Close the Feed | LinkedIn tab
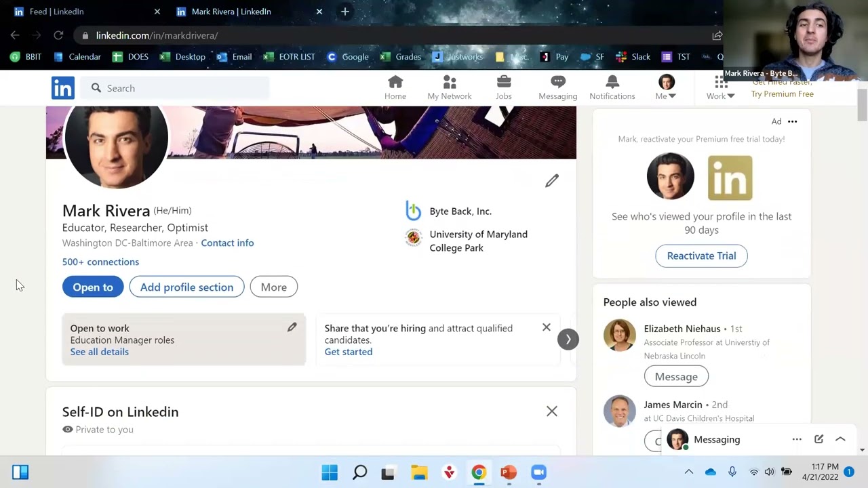The width and height of the screenshot is (868, 488). (157, 12)
